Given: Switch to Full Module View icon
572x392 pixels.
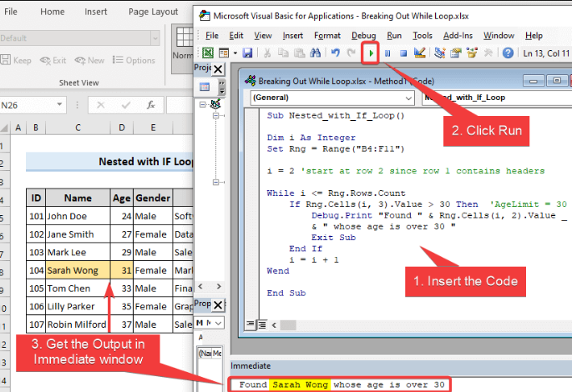Looking at the screenshot, I should coord(262,324).
